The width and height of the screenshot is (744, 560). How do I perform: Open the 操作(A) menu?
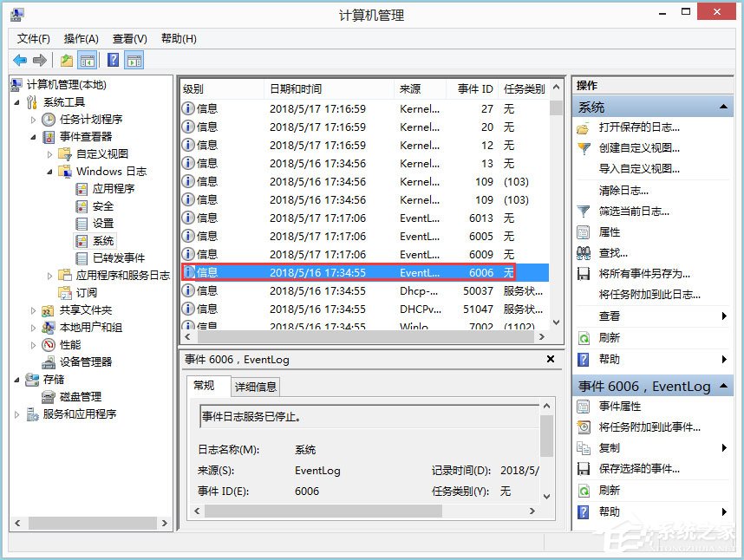pos(79,38)
